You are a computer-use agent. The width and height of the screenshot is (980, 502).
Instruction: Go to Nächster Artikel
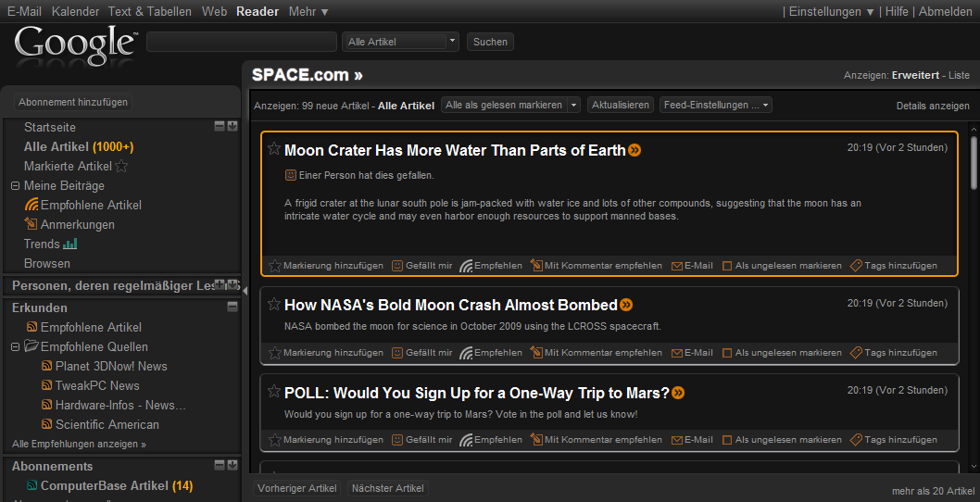coord(387,488)
